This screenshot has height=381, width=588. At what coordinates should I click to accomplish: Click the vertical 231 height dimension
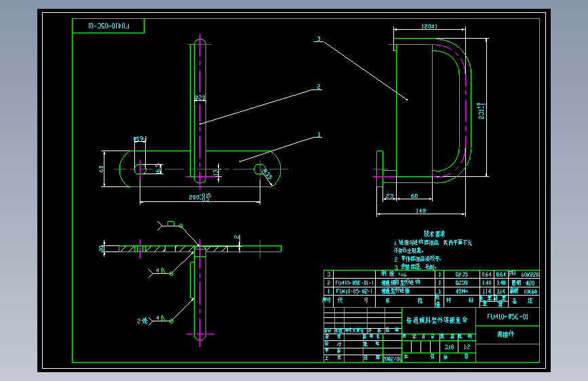482,111
